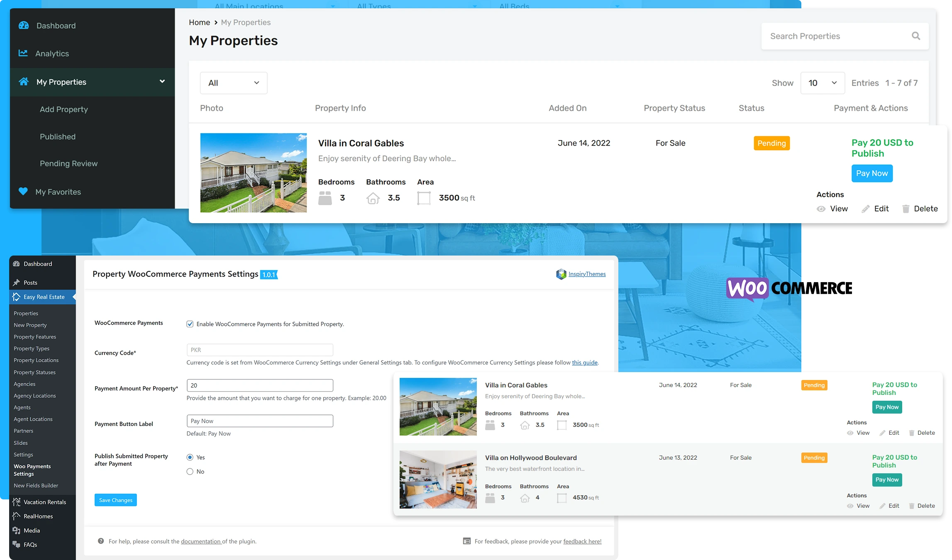Open Pending Review submenu item
952x560 pixels.
click(69, 163)
